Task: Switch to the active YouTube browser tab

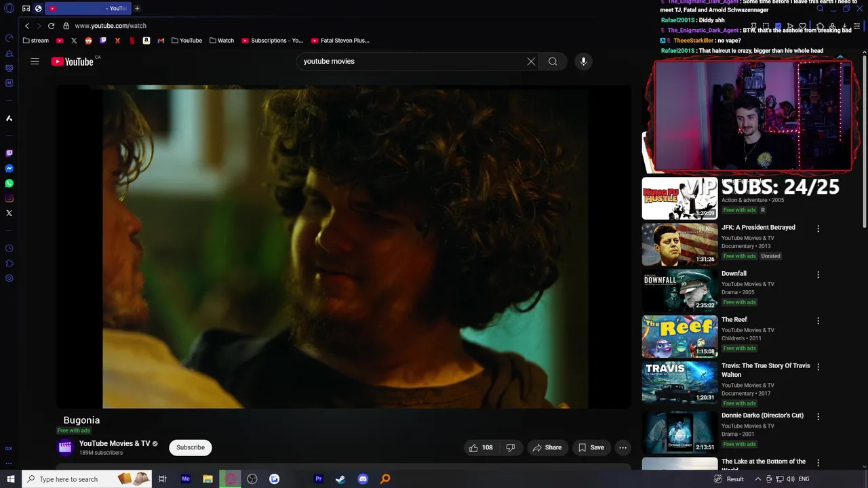Action: pos(87,8)
